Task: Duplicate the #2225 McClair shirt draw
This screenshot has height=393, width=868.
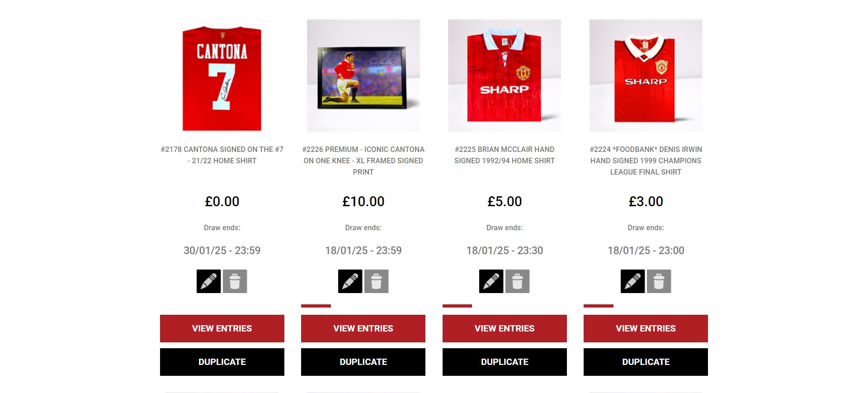Action: [505, 362]
